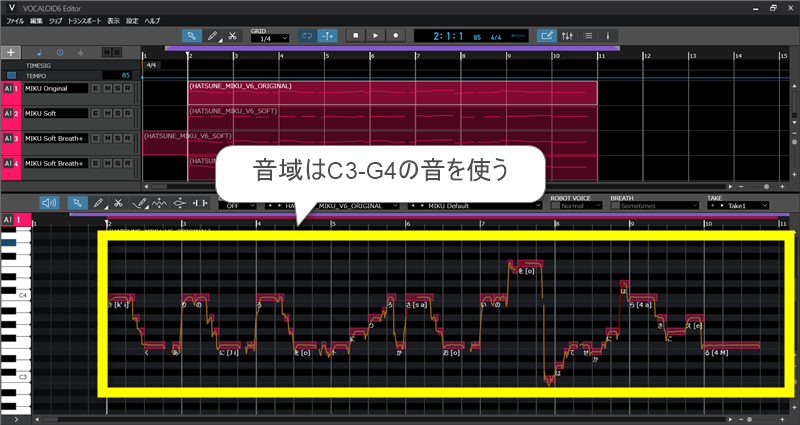Open the GRID 1/4 dropdown

pos(270,39)
